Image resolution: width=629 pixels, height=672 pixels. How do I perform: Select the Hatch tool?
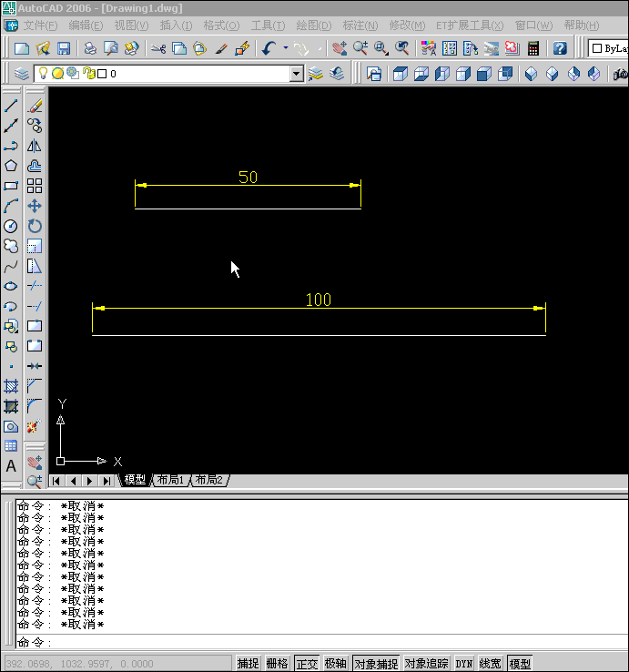(x=11, y=386)
